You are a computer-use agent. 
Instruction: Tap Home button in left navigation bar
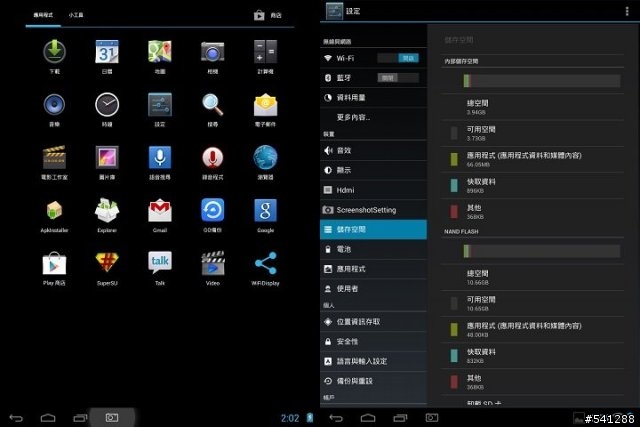point(48,418)
